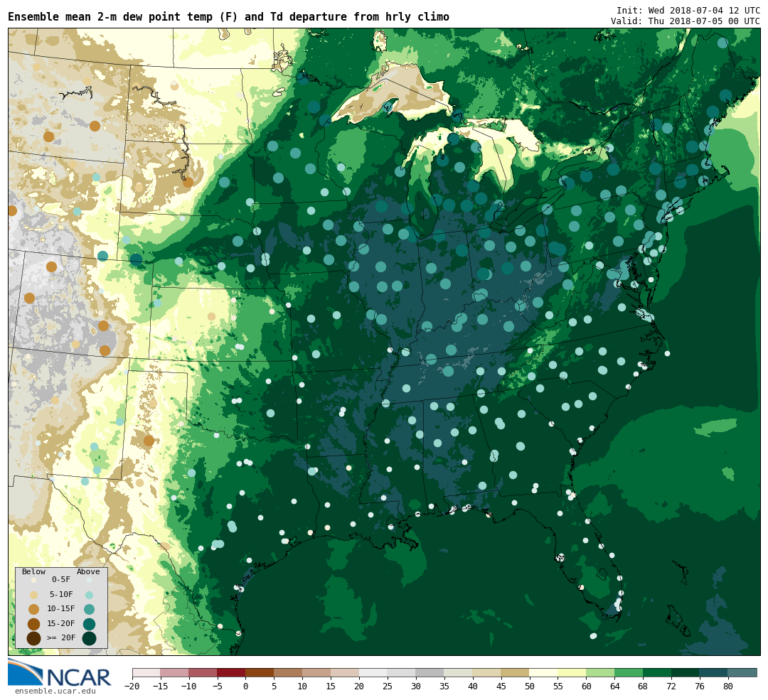
Task: Pick the colorbar swatch between 25 and 30
Action: [402, 672]
